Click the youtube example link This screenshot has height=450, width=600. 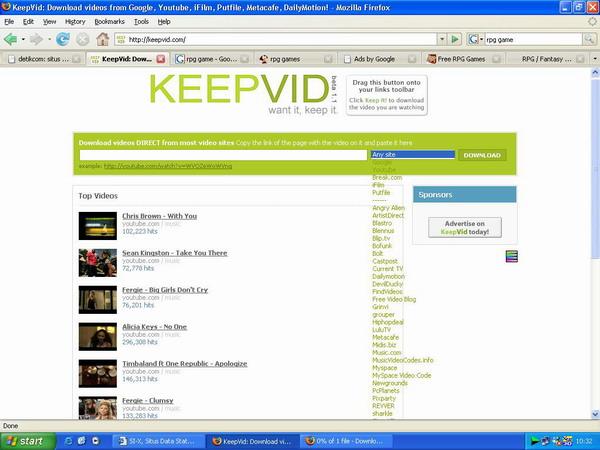tap(168, 166)
